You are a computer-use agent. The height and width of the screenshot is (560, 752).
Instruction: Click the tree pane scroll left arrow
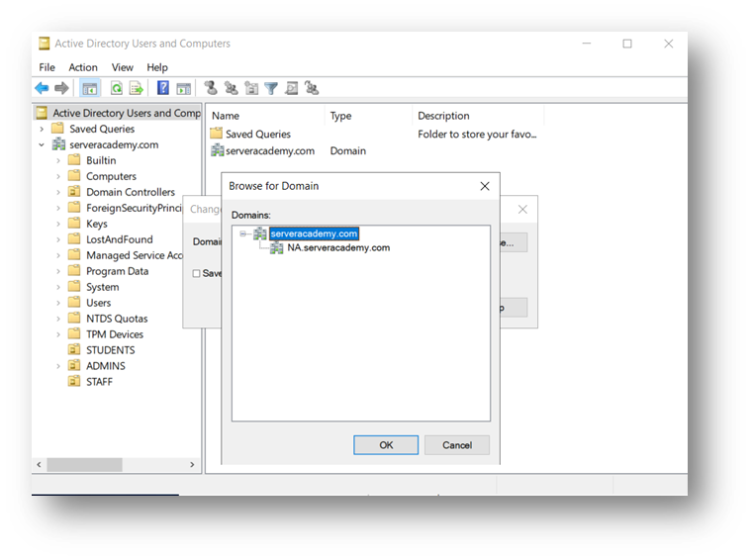click(x=39, y=464)
